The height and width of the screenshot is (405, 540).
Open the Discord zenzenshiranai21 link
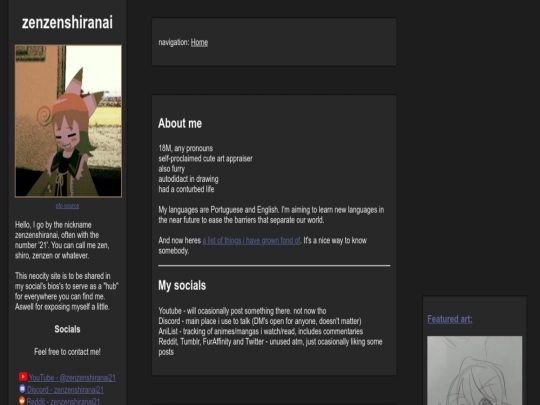coord(65,390)
